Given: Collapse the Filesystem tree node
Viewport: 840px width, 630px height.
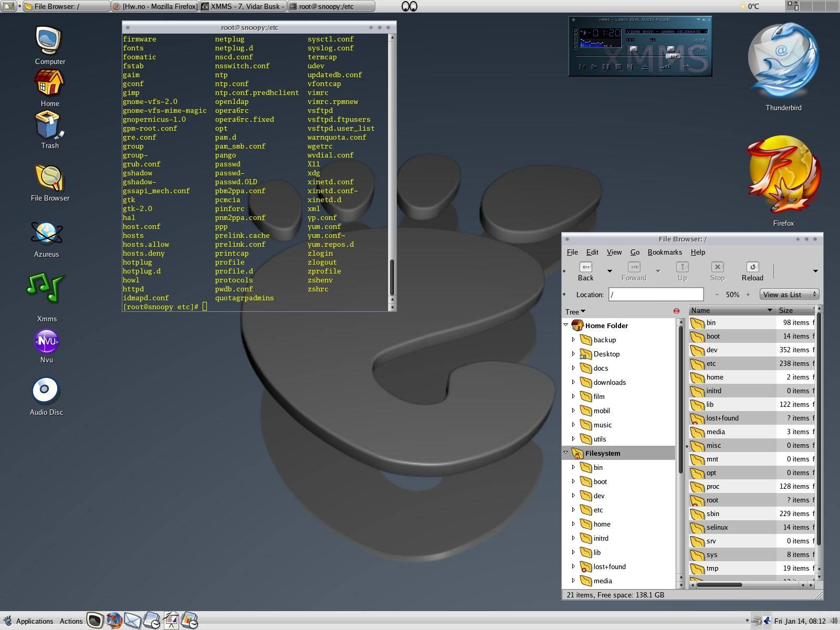Looking at the screenshot, I should 566,452.
